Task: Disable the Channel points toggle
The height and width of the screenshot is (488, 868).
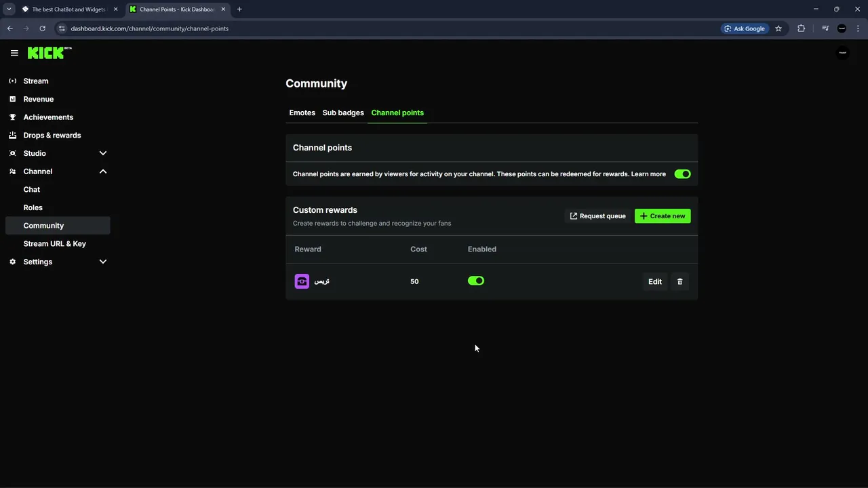Action: click(682, 174)
